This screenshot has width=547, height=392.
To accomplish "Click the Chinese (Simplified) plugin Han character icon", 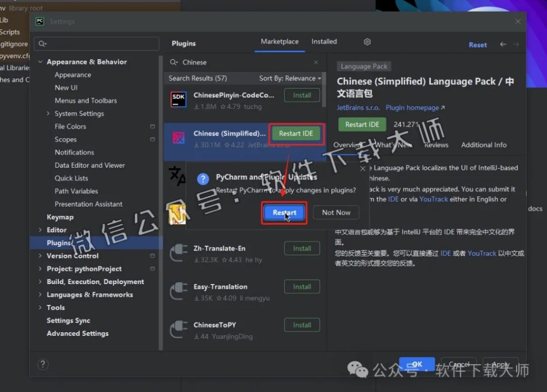I will [178, 136].
